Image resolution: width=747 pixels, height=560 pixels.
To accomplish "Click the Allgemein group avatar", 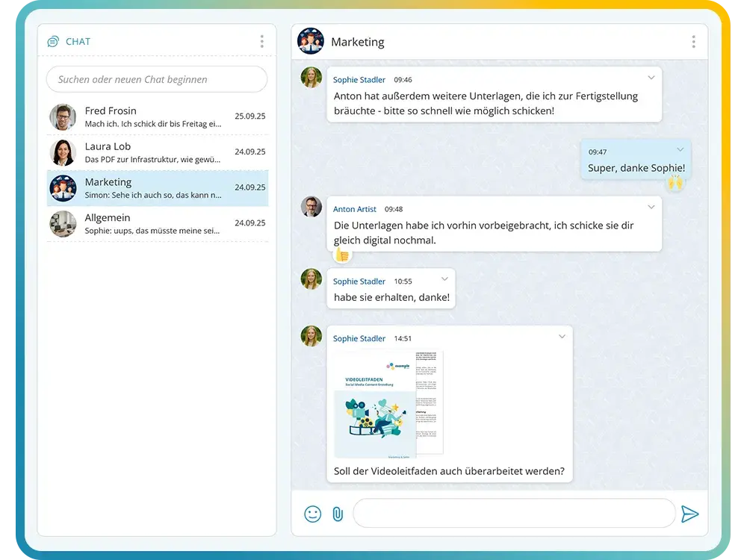I will coord(63,224).
